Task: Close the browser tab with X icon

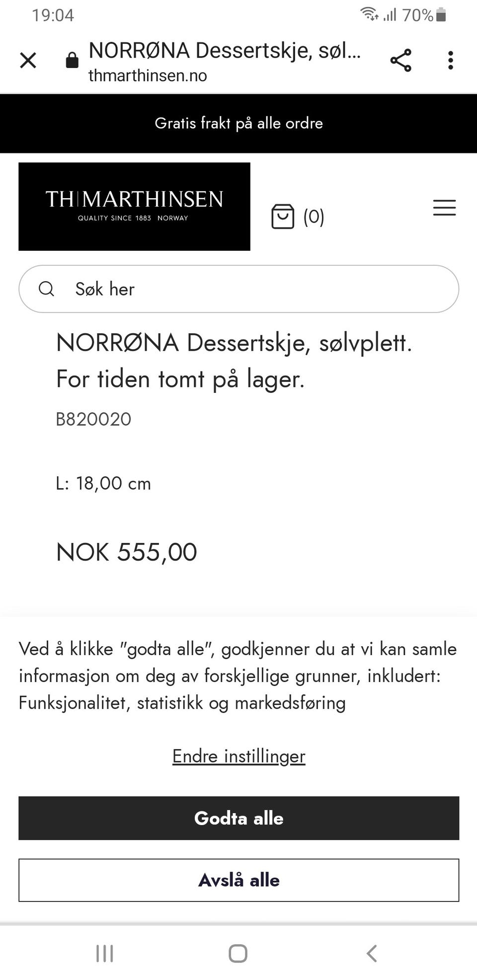Action: [28, 61]
